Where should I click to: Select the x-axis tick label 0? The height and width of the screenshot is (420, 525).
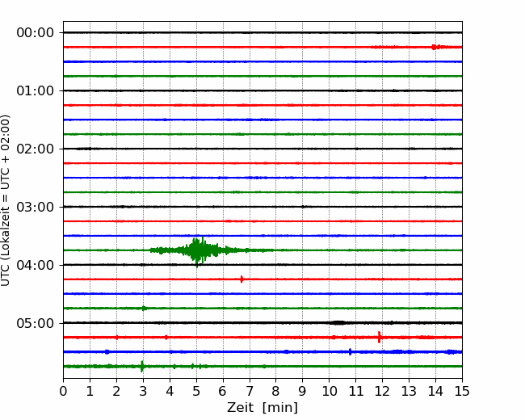pos(63,391)
